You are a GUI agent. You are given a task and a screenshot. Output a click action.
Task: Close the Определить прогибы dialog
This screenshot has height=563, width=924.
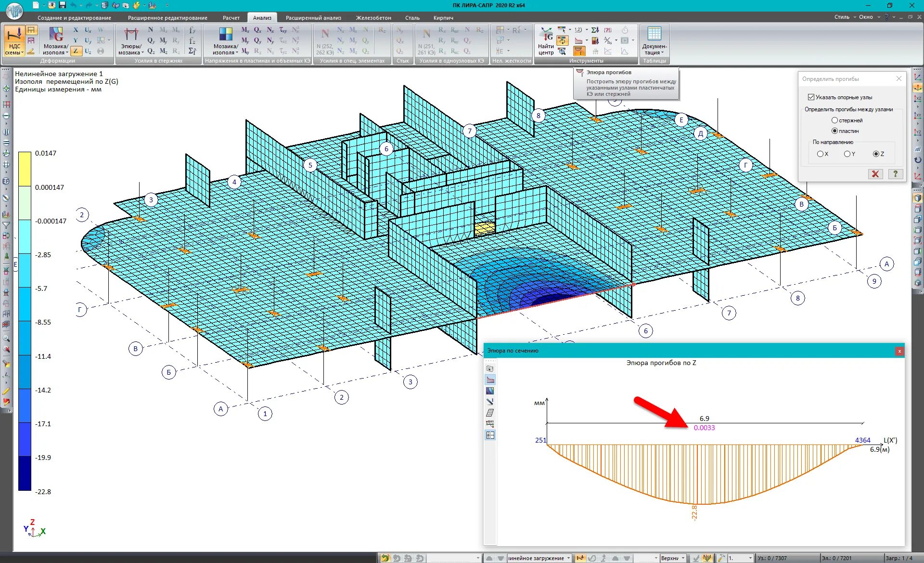(x=898, y=79)
